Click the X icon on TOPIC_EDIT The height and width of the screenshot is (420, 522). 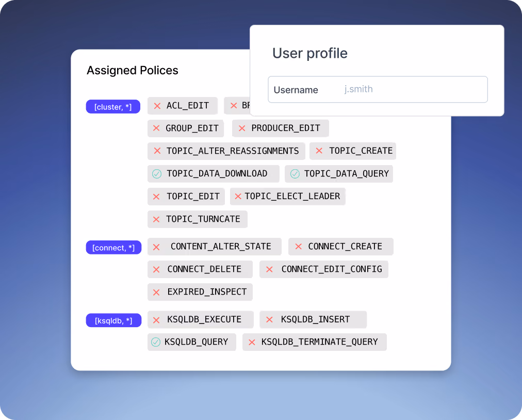click(x=156, y=197)
